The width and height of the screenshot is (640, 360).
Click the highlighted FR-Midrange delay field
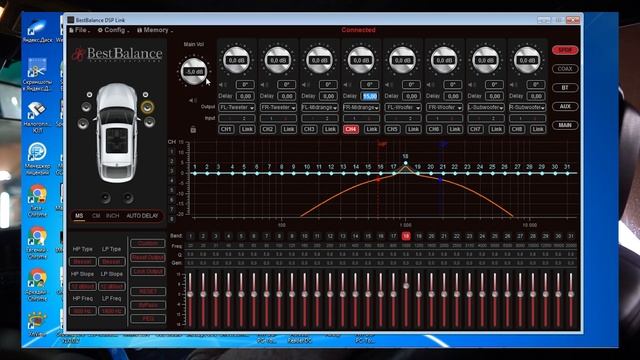tap(370, 96)
